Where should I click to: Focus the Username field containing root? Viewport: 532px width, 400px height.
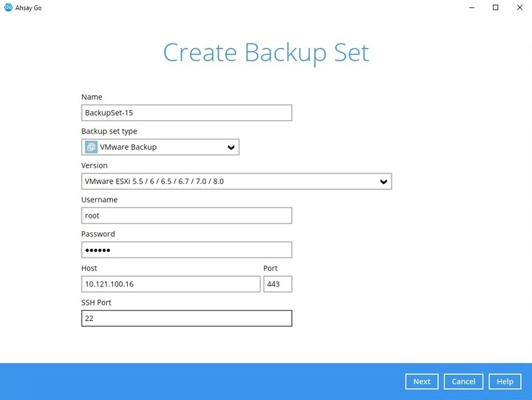point(187,215)
